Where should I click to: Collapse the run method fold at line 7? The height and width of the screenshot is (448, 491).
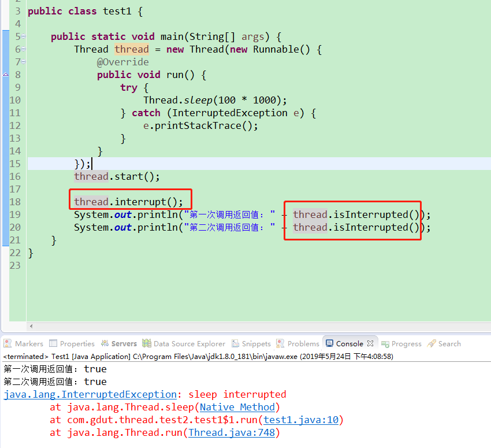24,62
